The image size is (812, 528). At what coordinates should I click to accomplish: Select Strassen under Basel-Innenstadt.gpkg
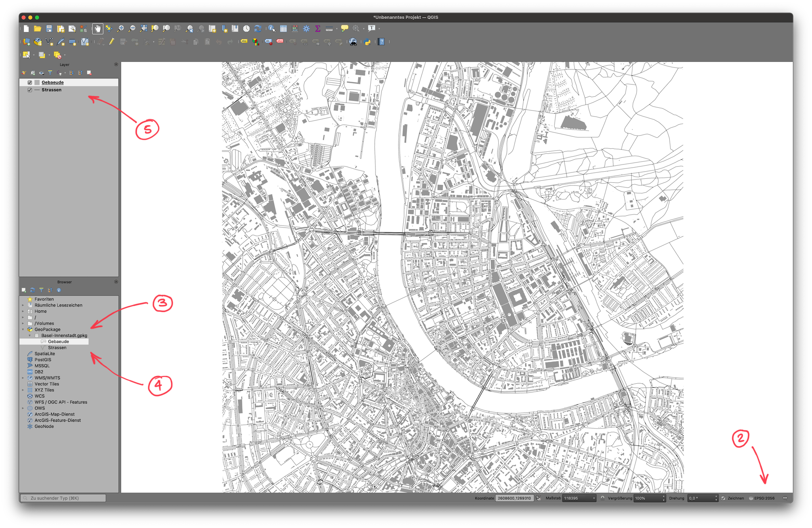pos(57,348)
